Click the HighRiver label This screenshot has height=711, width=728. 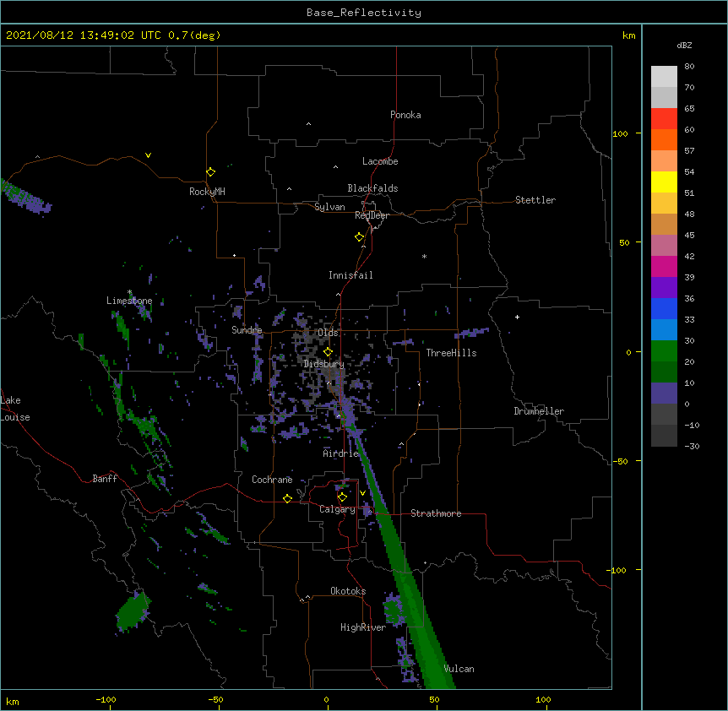363,627
